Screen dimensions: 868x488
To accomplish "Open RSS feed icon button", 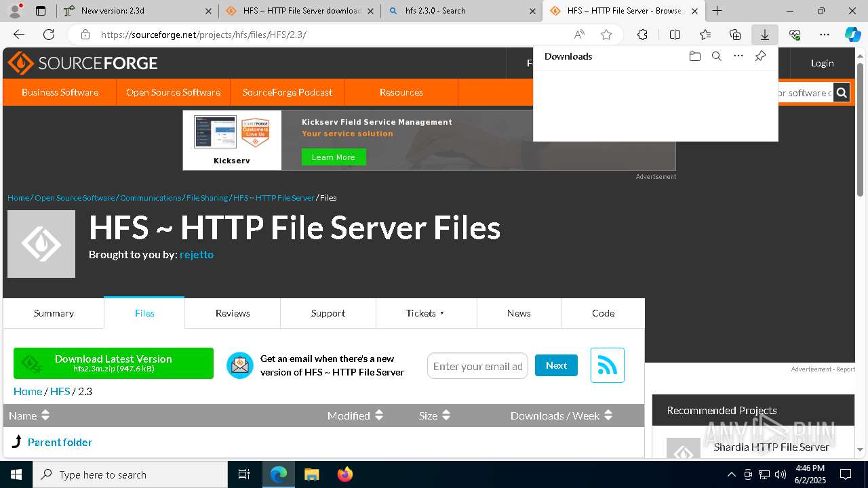I will tap(607, 365).
